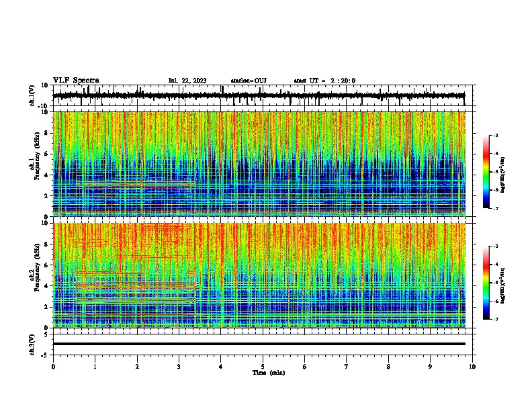Click the ch.3 flat voltage trace line
The width and height of the screenshot is (532, 411).
(259, 344)
